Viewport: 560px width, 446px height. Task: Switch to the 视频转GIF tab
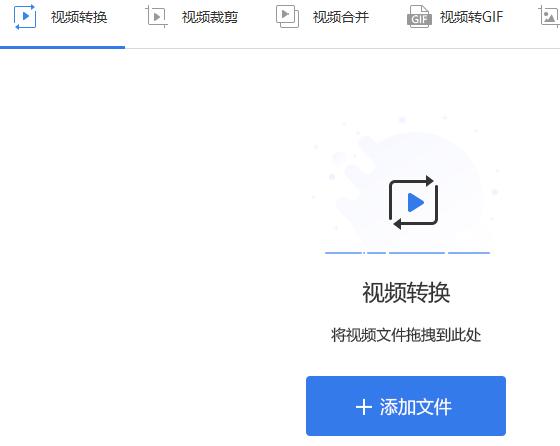click(x=471, y=17)
